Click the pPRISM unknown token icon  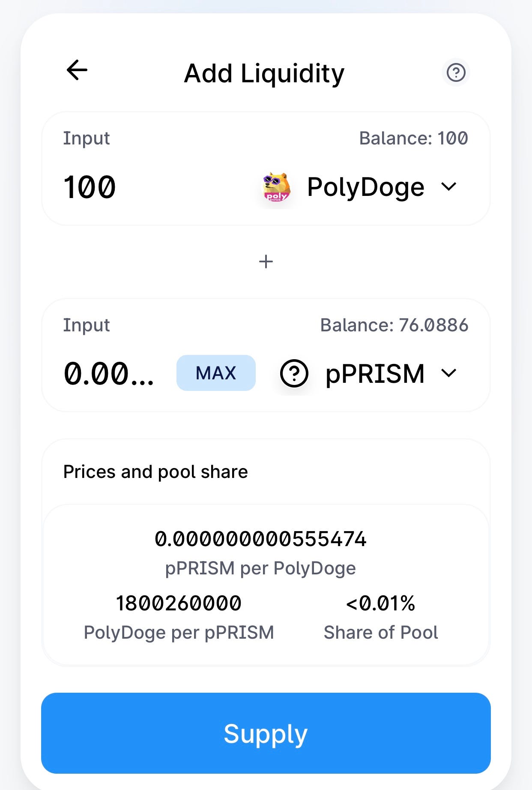coord(294,373)
